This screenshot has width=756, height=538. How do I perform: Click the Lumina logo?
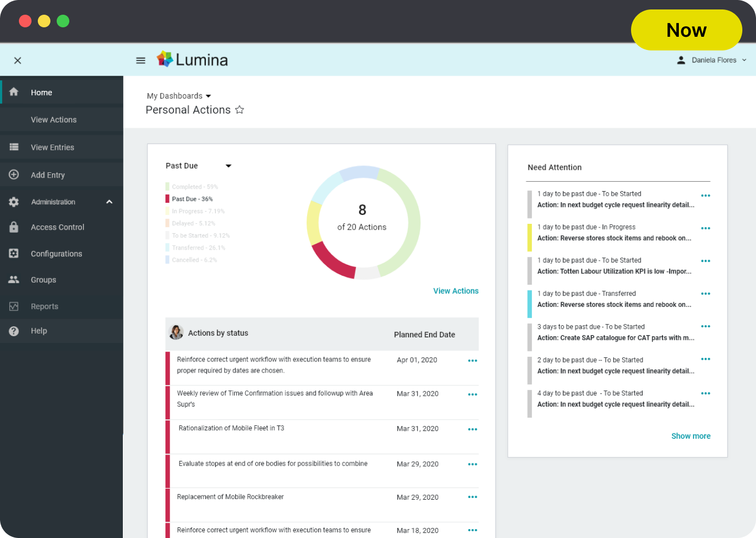coord(192,59)
